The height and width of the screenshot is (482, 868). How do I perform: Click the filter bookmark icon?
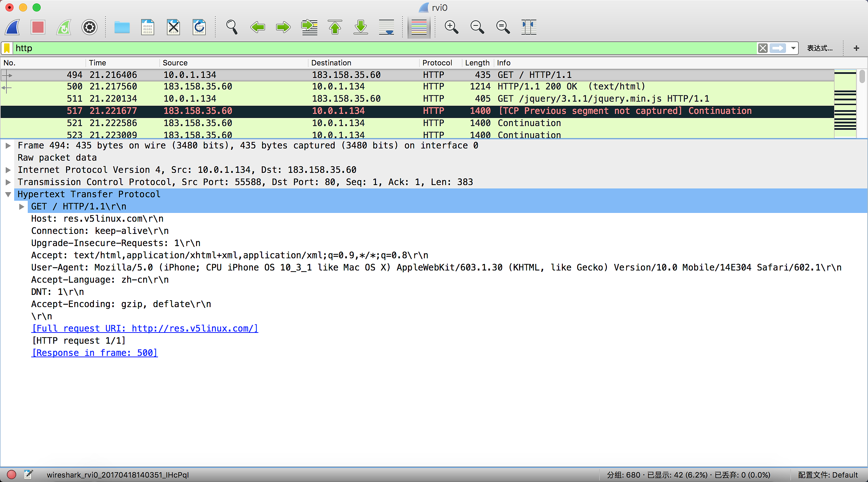click(x=7, y=48)
